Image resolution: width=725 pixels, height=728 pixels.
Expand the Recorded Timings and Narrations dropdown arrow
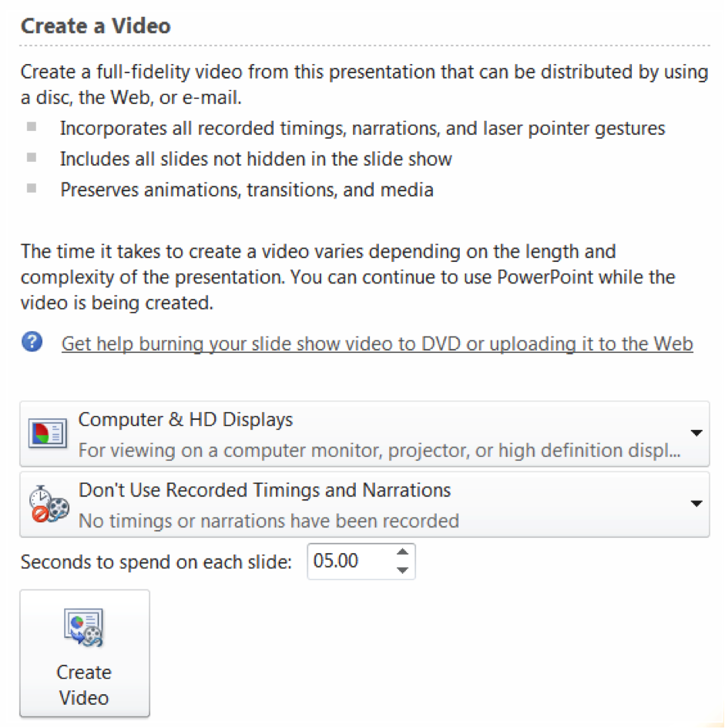click(696, 504)
